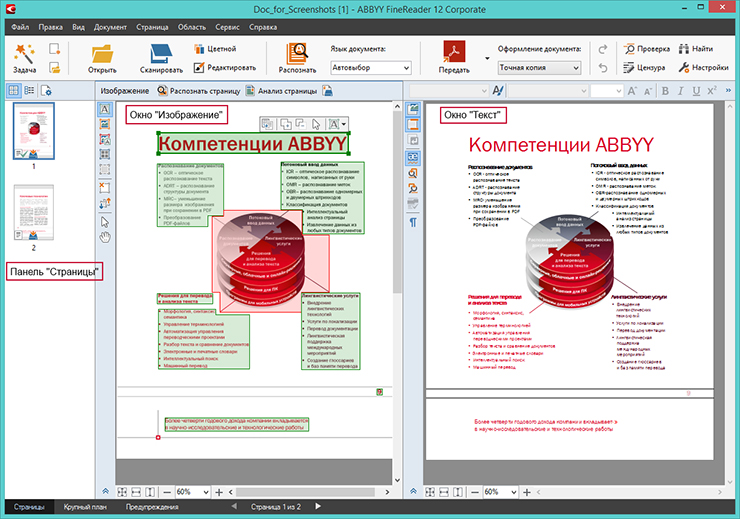740x519 pixels.
Task: Click the superscript x² icon
Action: (712, 91)
